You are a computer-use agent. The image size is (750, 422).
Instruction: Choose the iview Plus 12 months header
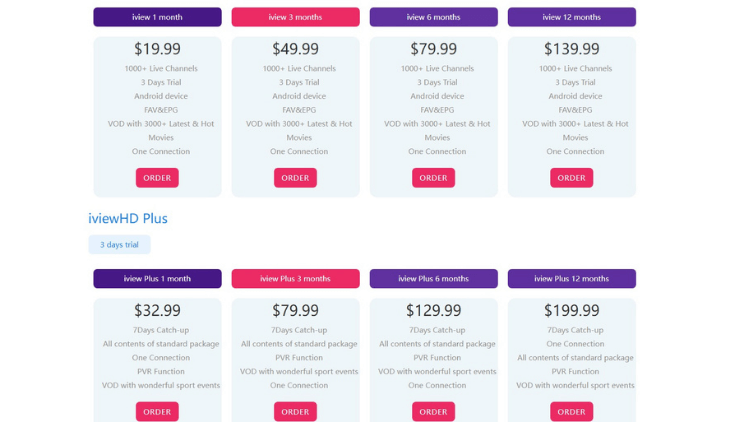(571, 279)
